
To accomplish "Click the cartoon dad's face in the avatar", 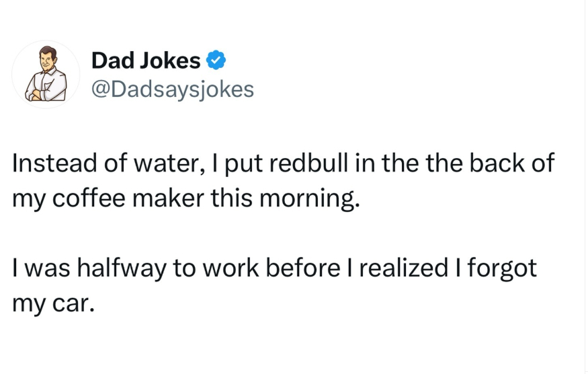I will pos(46,59).
